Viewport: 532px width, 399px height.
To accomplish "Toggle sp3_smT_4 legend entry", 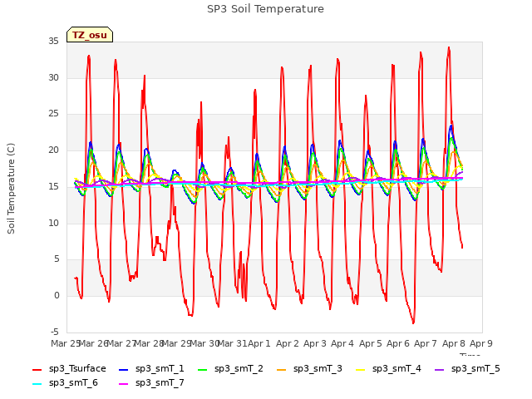I will point(388,369).
